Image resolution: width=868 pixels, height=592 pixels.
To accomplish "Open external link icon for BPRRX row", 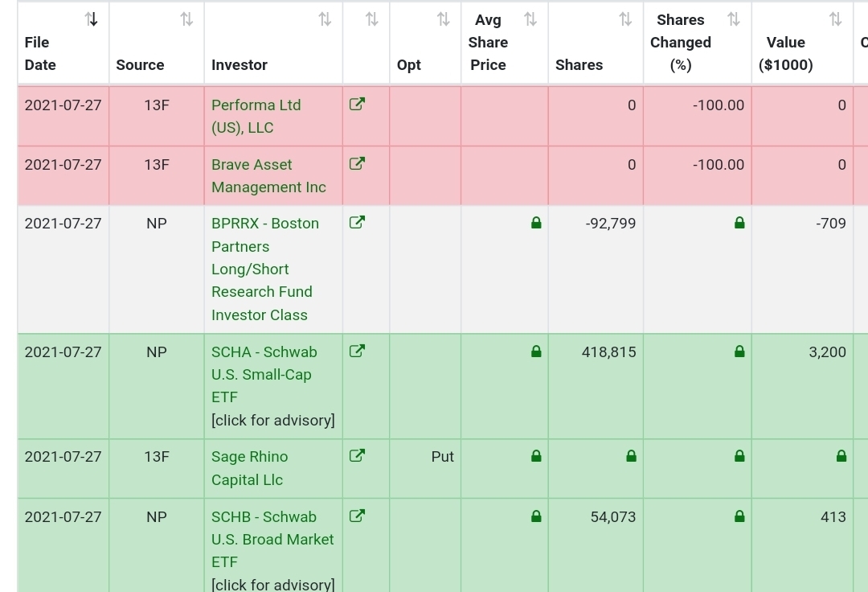I will point(357,223).
